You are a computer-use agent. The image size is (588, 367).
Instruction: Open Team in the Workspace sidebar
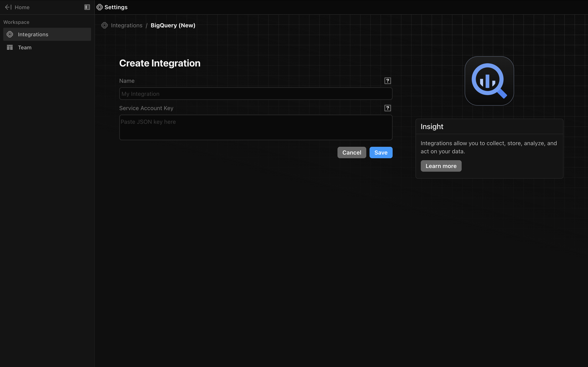coord(25,48)
